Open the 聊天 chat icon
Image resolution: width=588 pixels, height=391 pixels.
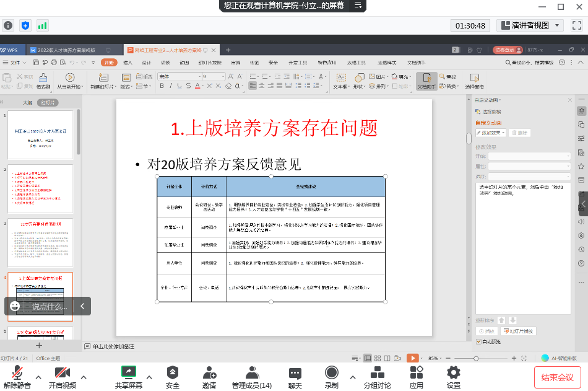click(295, 372)
